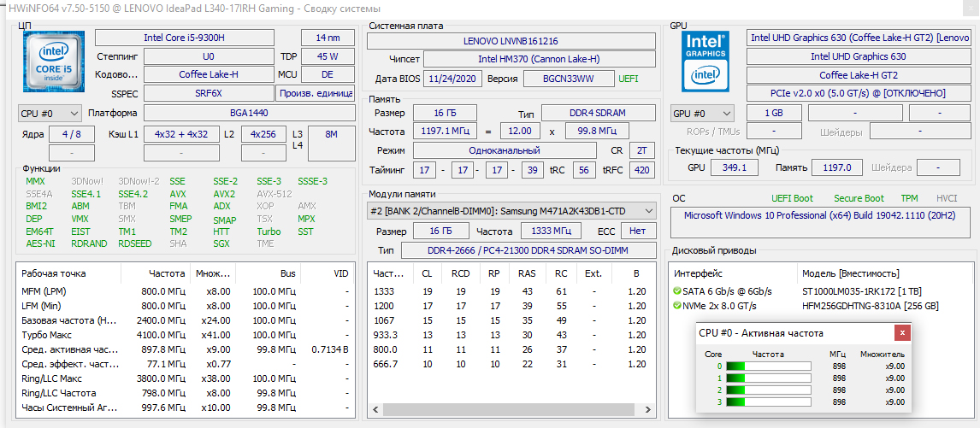Click the green NVMe status check icon
The height and width of the screenshot is (428, 980).
click(x=677, y=306)
